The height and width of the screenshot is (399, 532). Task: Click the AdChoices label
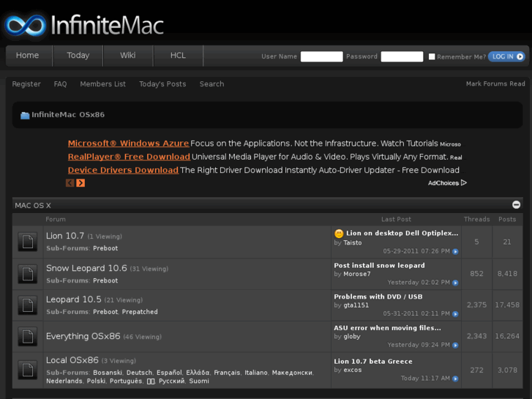[x=443, y=183]
